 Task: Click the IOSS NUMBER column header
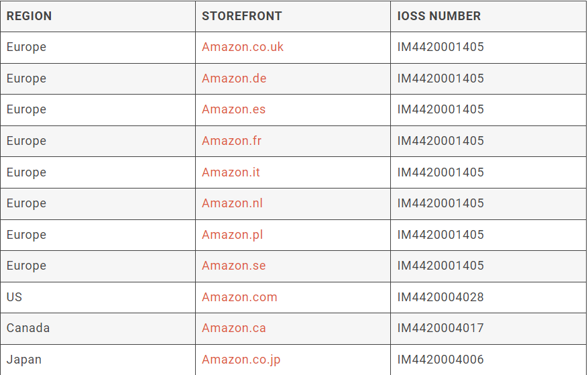[x=438, y=16]
